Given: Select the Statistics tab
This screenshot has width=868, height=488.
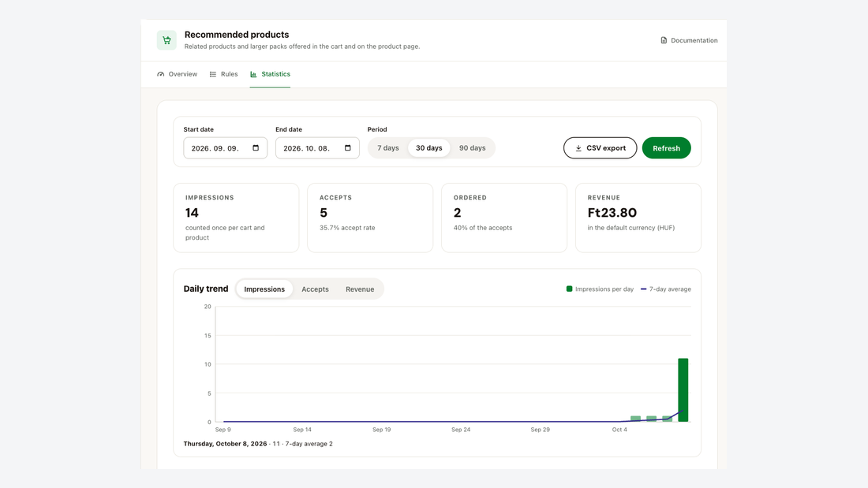Looking at the screenshot, I should pyautogui.click(x=270, y=74).
